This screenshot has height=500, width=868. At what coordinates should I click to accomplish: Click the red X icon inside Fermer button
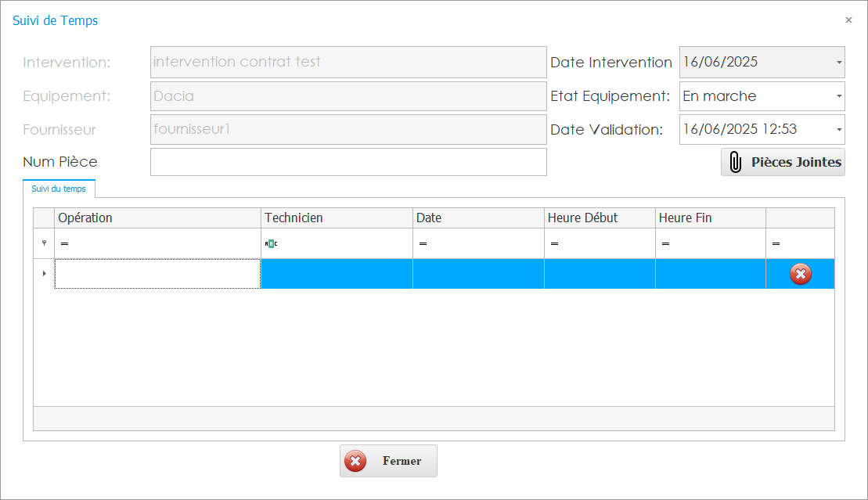(355, 461)
